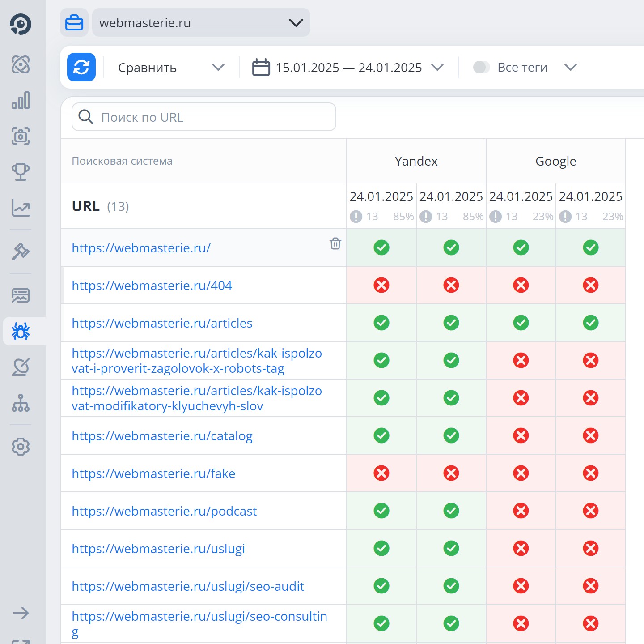The height and width of the screenshot is (644, 644).
Task: Click the Yandex column header
Action: coord(416,161)
